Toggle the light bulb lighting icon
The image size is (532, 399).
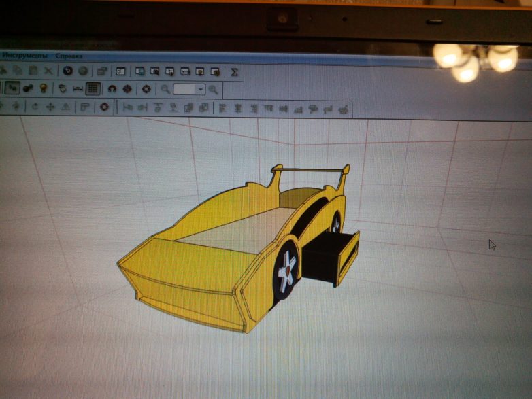[44, 88]
